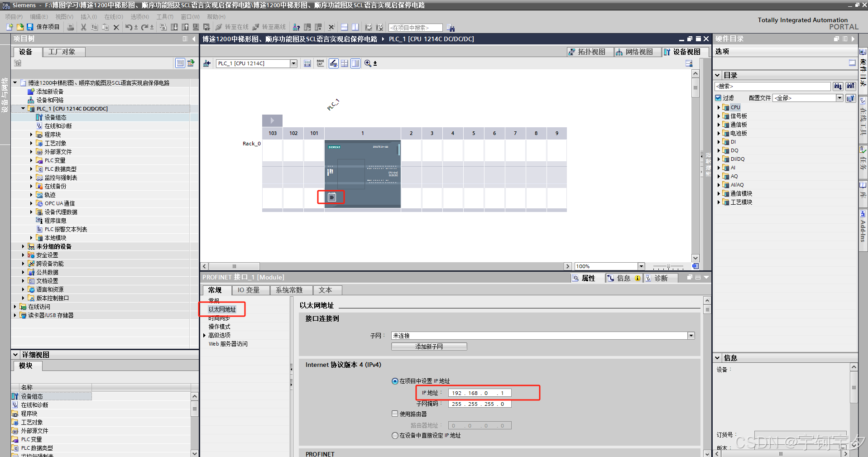Click the split editor horizontally icon
The image size is (868, 457).
tap(345, 27)
